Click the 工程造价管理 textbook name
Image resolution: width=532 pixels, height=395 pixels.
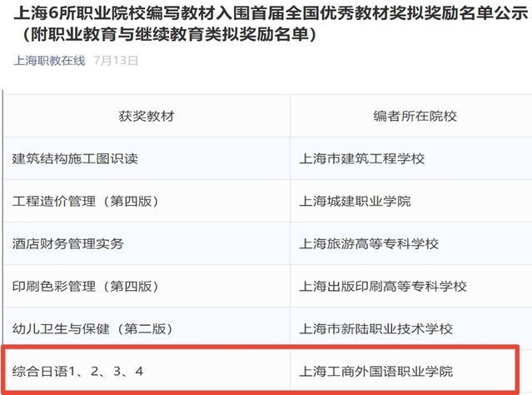point(52,202)
